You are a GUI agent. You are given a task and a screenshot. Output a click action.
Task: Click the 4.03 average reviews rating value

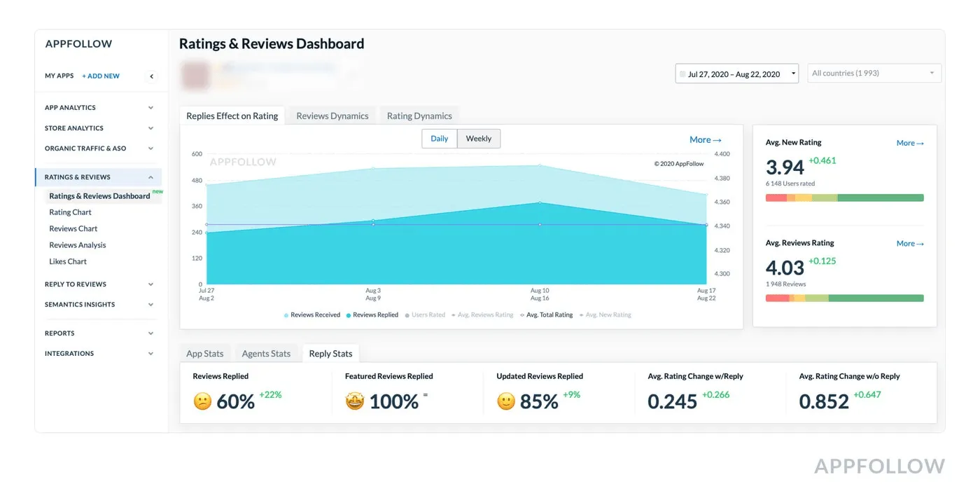pos(785,268)
